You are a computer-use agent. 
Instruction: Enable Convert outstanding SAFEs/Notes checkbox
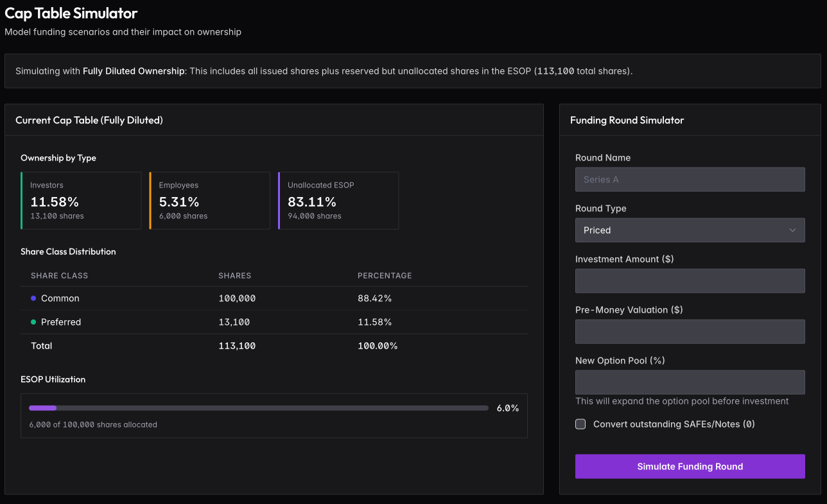tap(580, 424)
